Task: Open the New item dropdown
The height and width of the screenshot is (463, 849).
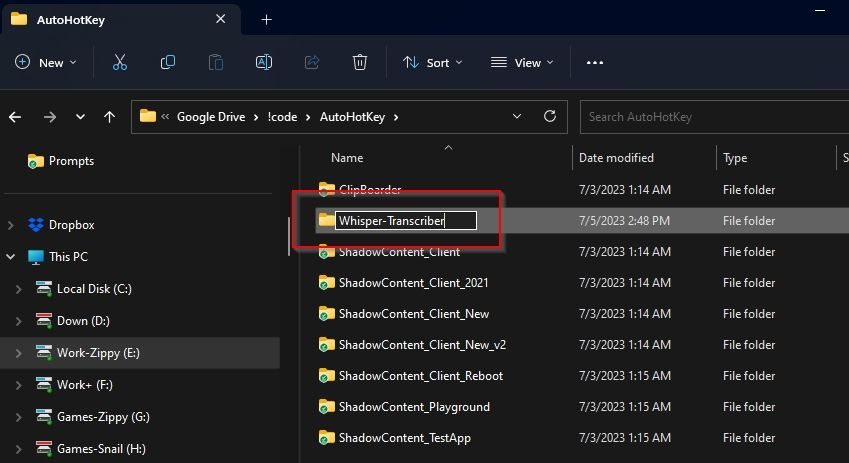Action: click(x=46, y=62)
